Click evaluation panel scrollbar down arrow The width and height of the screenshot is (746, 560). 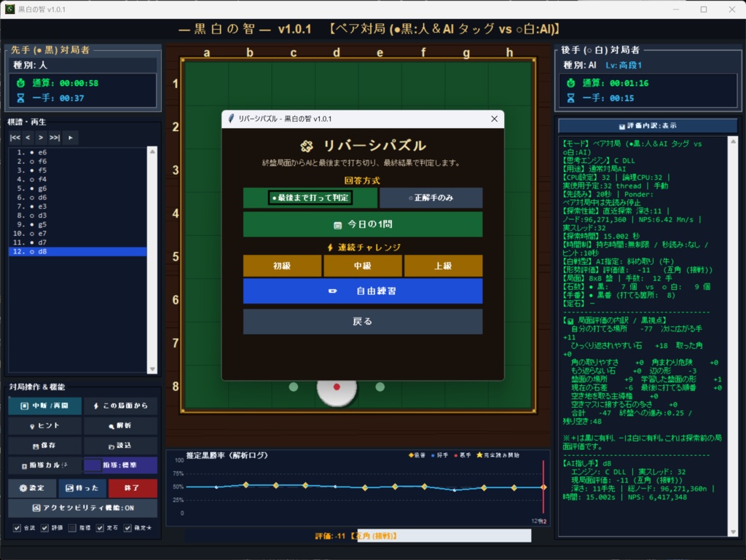pos(733,532)
